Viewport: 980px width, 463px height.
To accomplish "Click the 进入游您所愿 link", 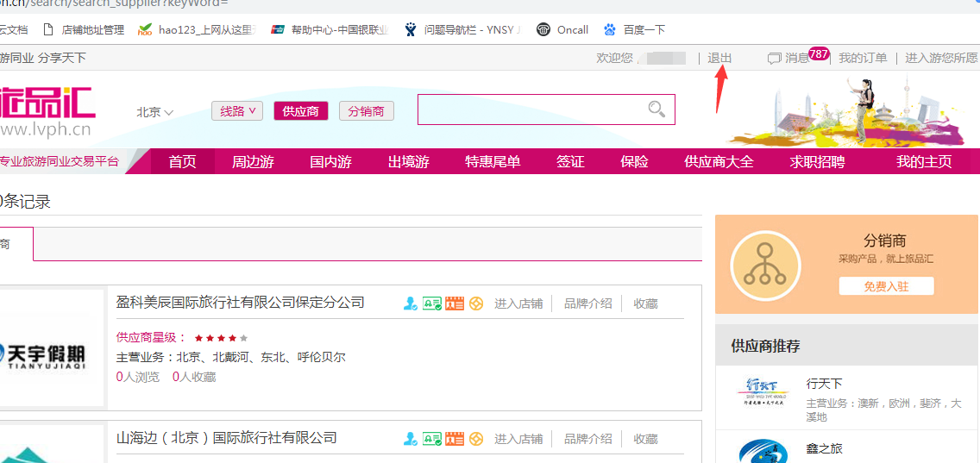I will tap(942, 58).
